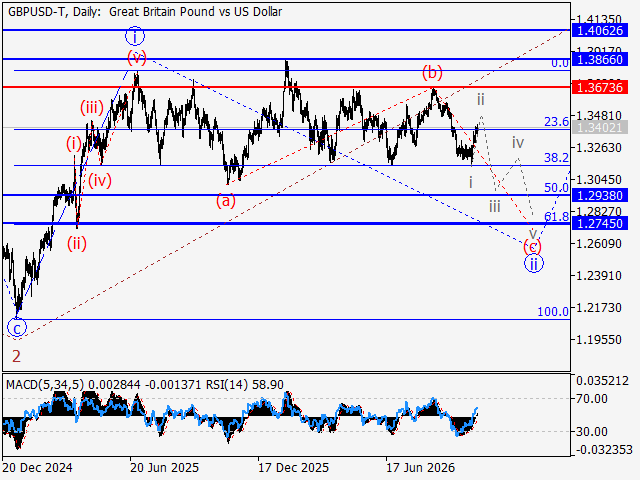The image size is (640, 480).
Task: Select the red (c) wave label
Action: point(532,247)
